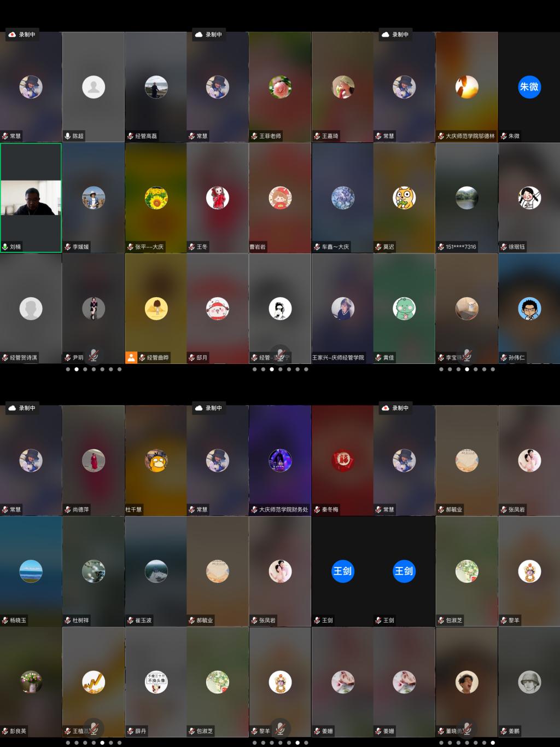Open 刘楠's live video thumbnail
This screenshot has width=560, height=747.
31,198
